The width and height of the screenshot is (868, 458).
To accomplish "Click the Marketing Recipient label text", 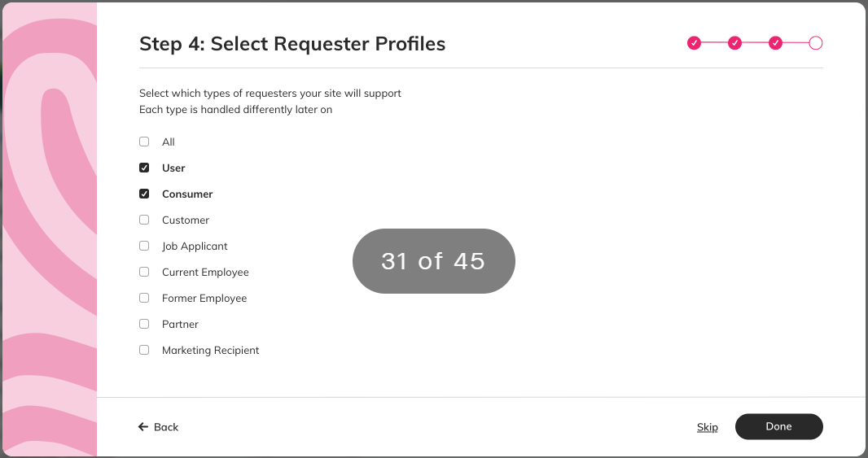I will 210,350.
